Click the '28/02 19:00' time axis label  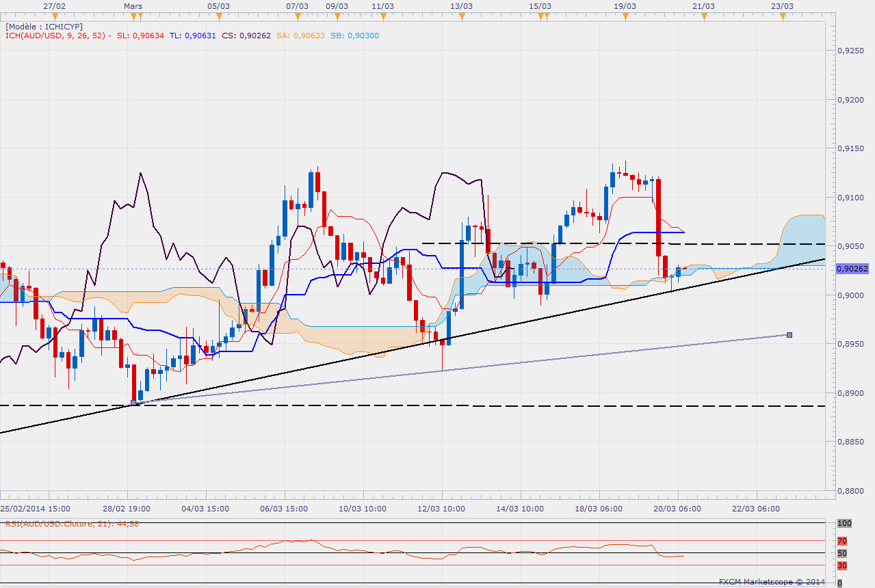125,509
